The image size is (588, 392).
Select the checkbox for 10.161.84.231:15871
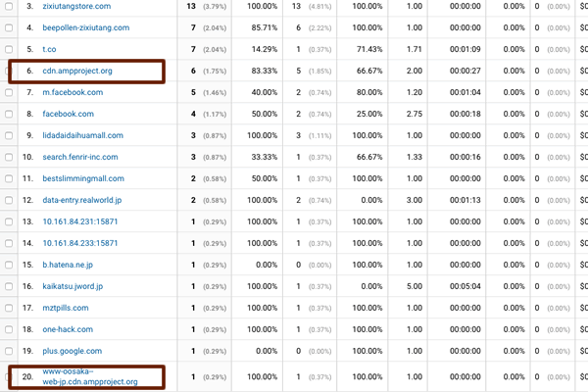(9, 221)
